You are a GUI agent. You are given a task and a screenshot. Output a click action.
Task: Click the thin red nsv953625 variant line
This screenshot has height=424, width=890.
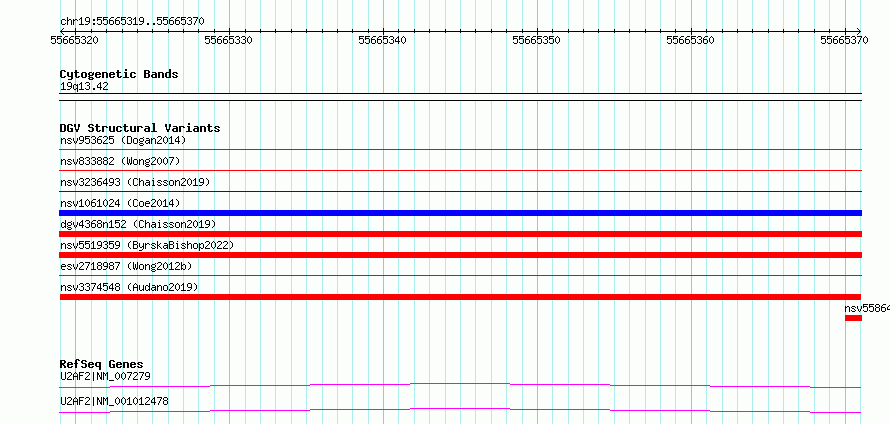pos(460,149)
